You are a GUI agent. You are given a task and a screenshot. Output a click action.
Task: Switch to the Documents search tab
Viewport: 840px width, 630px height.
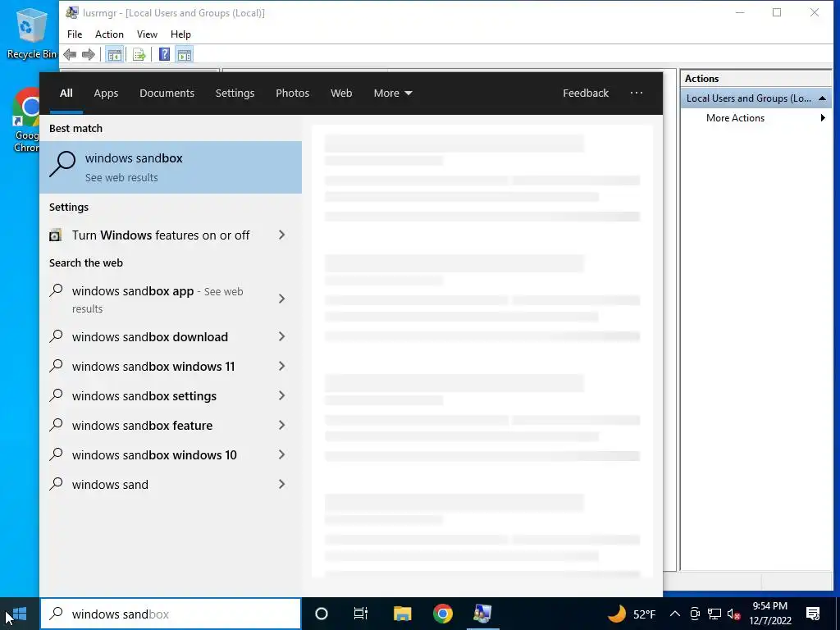point(167,93)
